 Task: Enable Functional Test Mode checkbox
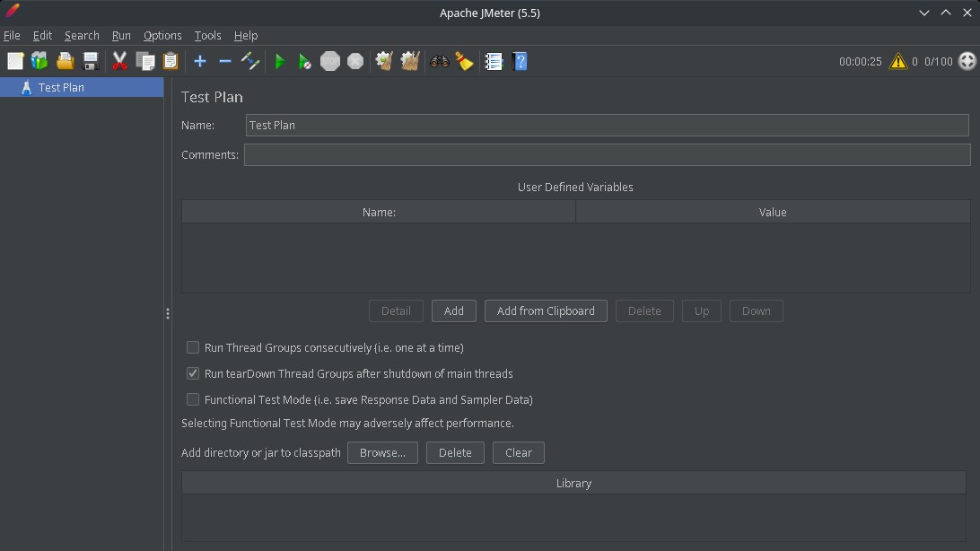[192, 399]
